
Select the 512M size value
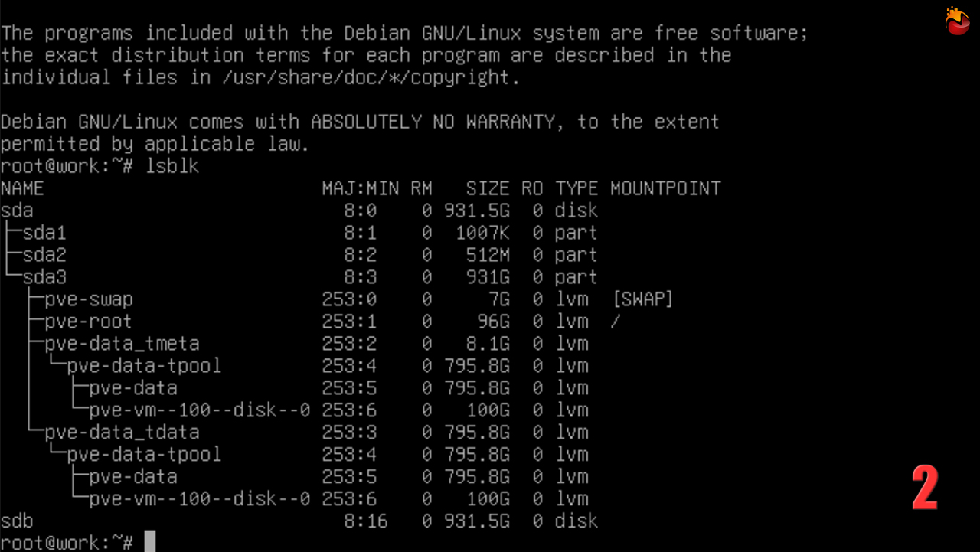pos(488,255)
